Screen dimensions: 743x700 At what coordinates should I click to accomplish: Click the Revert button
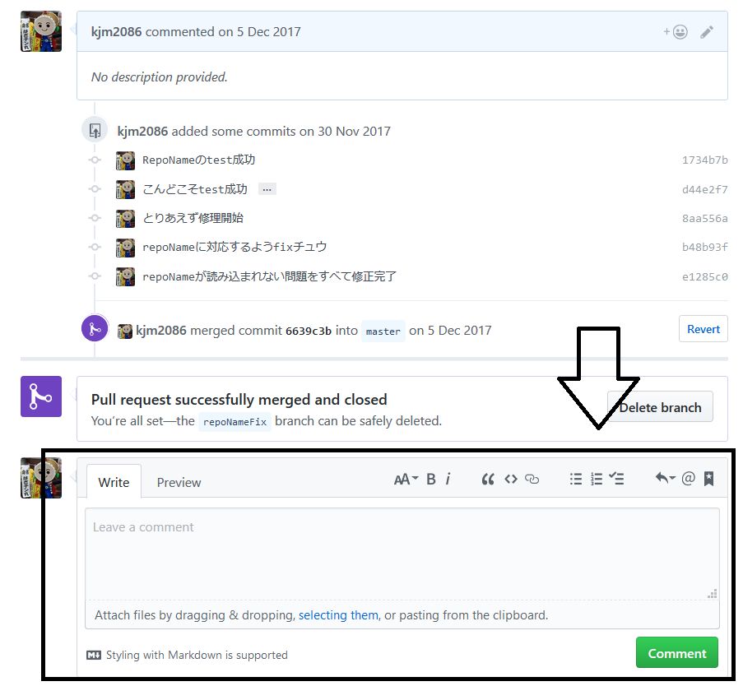704,329
